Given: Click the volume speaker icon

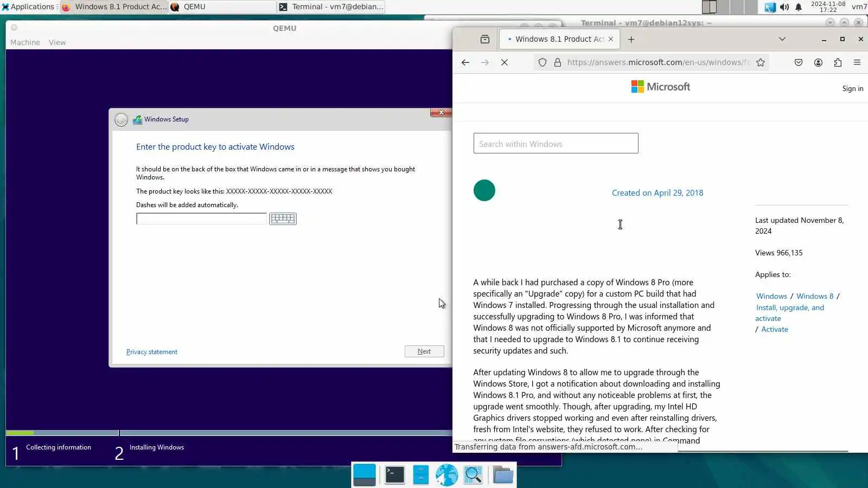Looking at the screenshot, I should [784, 7].
